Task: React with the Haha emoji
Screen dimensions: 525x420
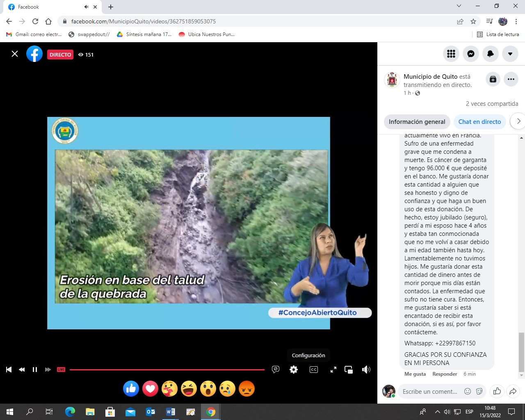Action: [189, 388]
